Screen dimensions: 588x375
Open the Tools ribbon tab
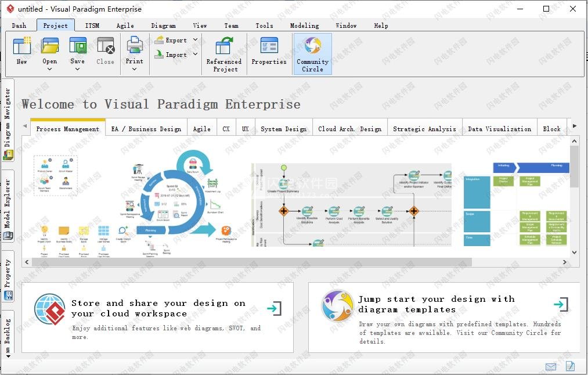[x=264, y=26]
